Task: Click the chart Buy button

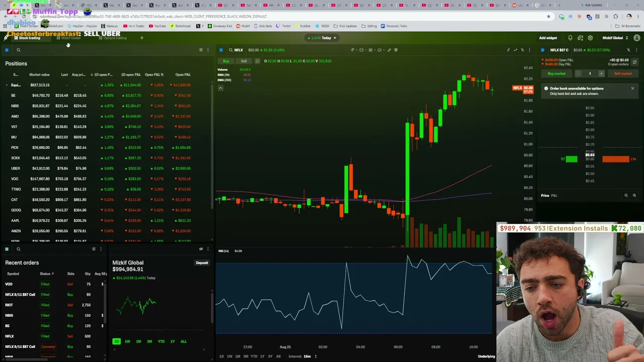Action: pos(226,61)
